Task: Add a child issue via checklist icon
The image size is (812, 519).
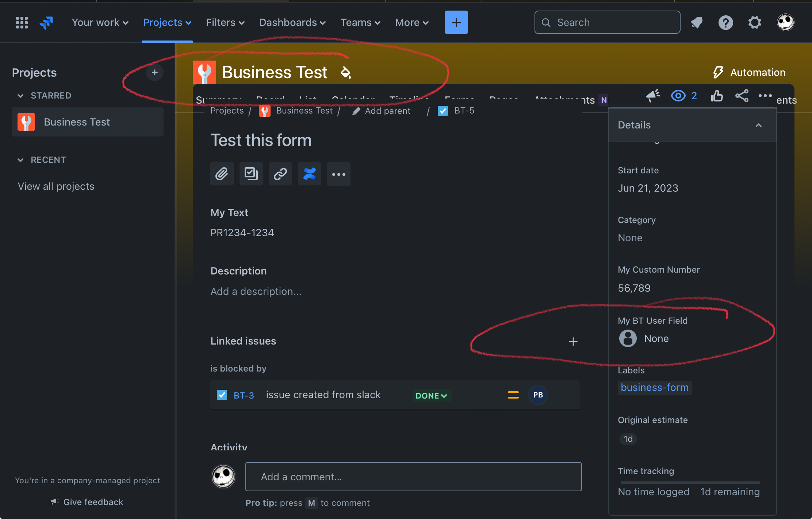Action: point(251,174)
